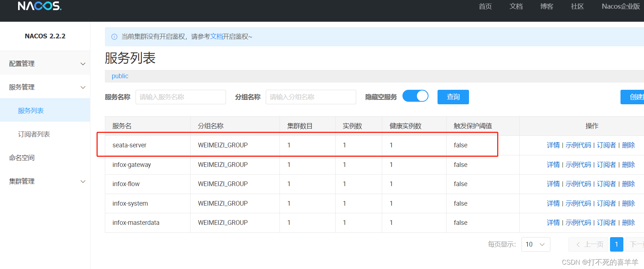
Task: Click the create service button
Action: [x=632, y=97]
